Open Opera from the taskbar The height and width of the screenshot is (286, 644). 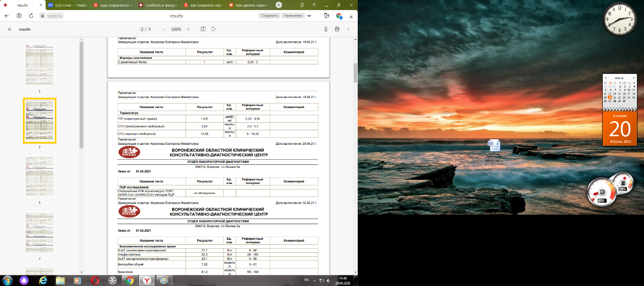coord(95,280)
